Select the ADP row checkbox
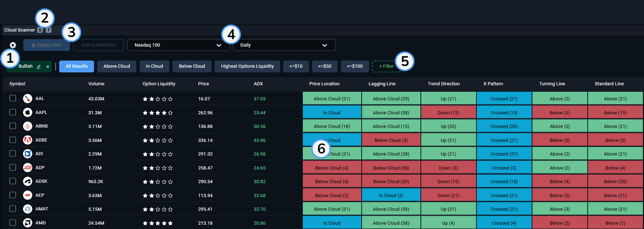 coord(13,167)
